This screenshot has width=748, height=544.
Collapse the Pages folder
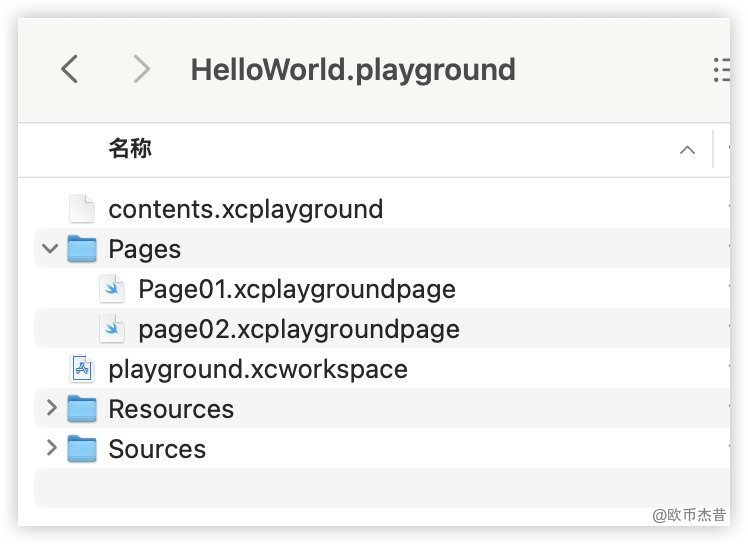50,248
